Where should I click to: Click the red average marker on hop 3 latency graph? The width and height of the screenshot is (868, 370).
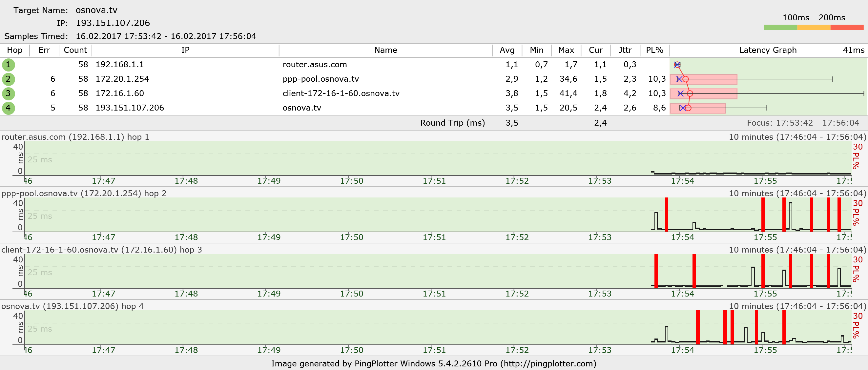pyautogui.click(x=690, y=94)
